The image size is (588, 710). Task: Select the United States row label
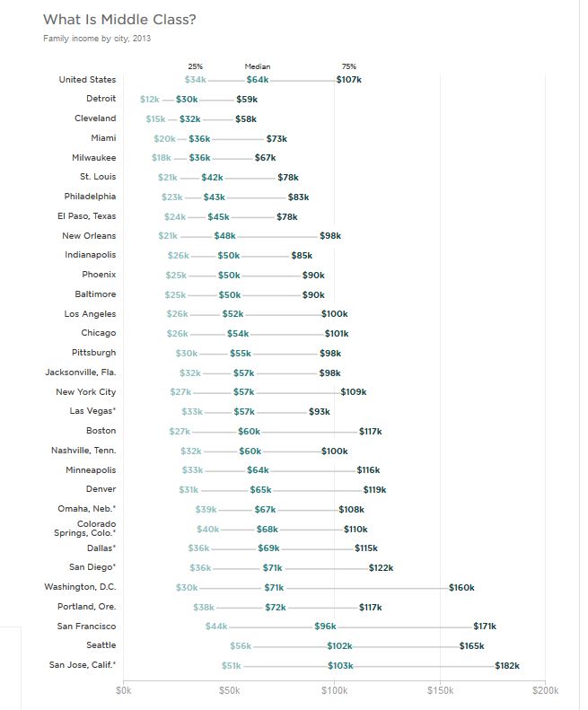click(x=87, y=80)
